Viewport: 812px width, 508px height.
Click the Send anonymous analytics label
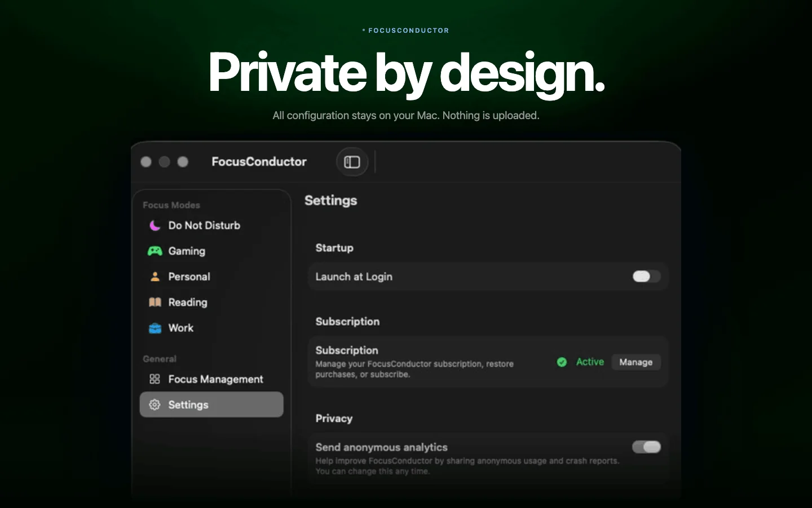pyautogui.click(x=381, y=447)
